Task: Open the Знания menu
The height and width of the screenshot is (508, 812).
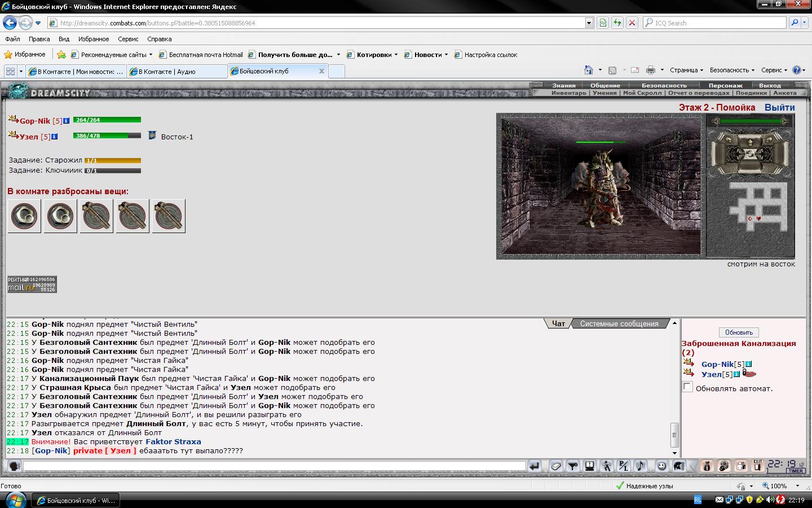Action: [x=564, y=86]
